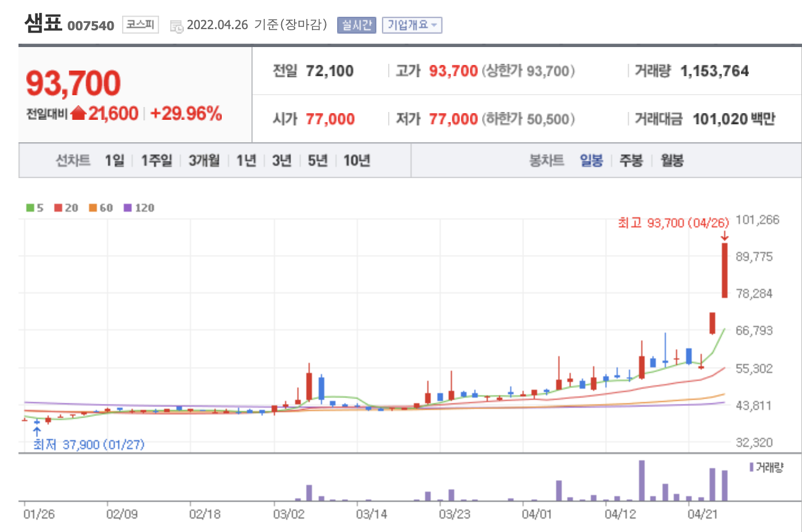Screen dimensions: 802x532
Task: Click the 전일 value 72,100
Action: coord(330,71)
